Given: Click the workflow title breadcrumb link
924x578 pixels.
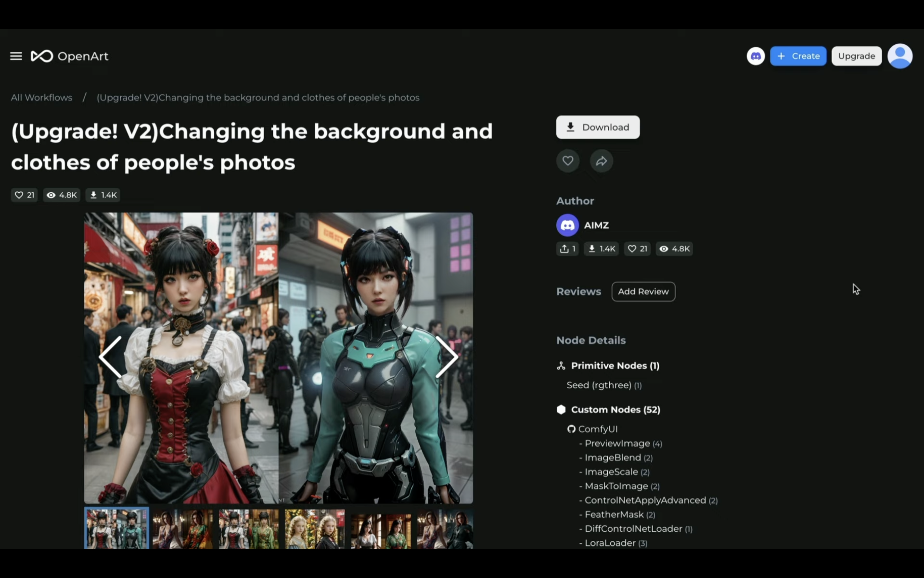Looking at the screenshot, I should pos(258,98).
